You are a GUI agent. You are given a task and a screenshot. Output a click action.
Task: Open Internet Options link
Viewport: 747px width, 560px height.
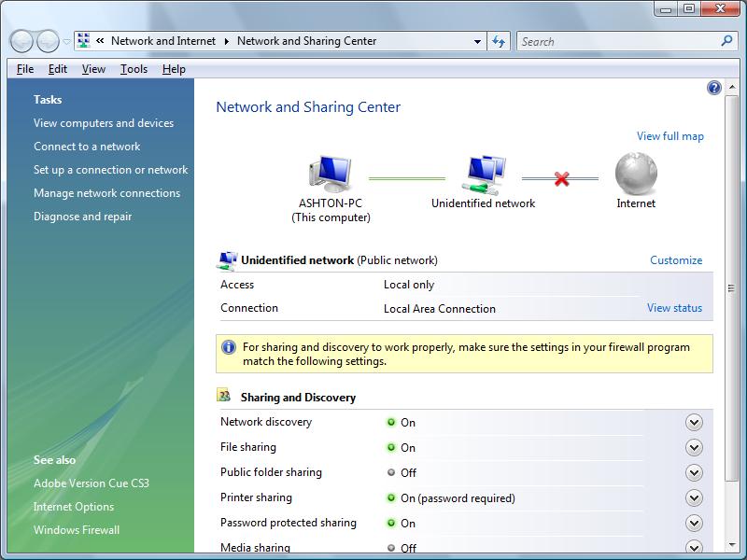(74, 507)
